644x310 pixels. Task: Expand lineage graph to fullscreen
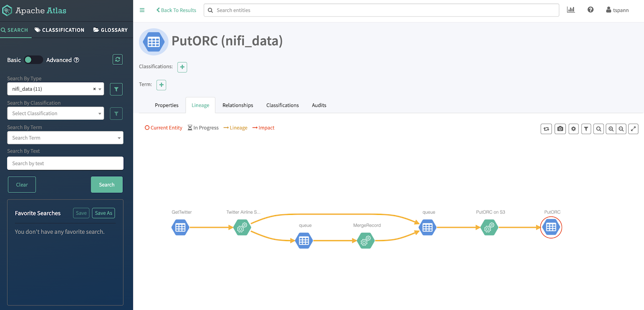(x=634, y=129)
